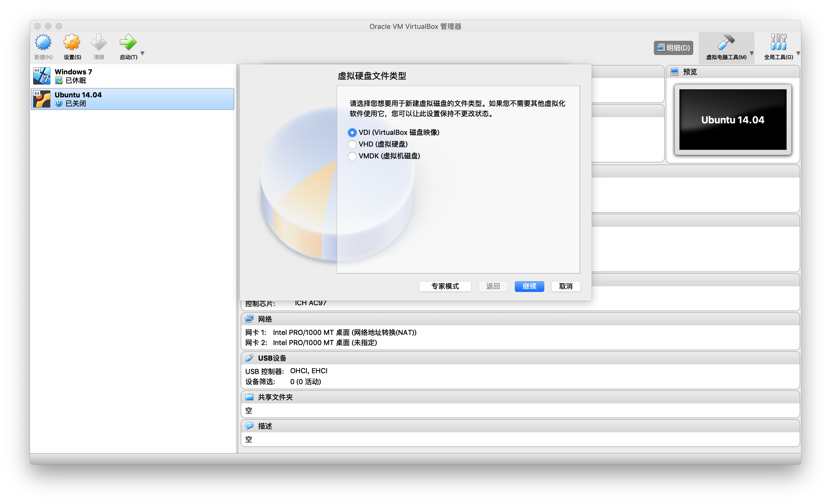Click the 设备筛选 0 (0 活动) value
The width and height of the screenshot is (831, 504).
pyautogui.click(x=305, y=382)
